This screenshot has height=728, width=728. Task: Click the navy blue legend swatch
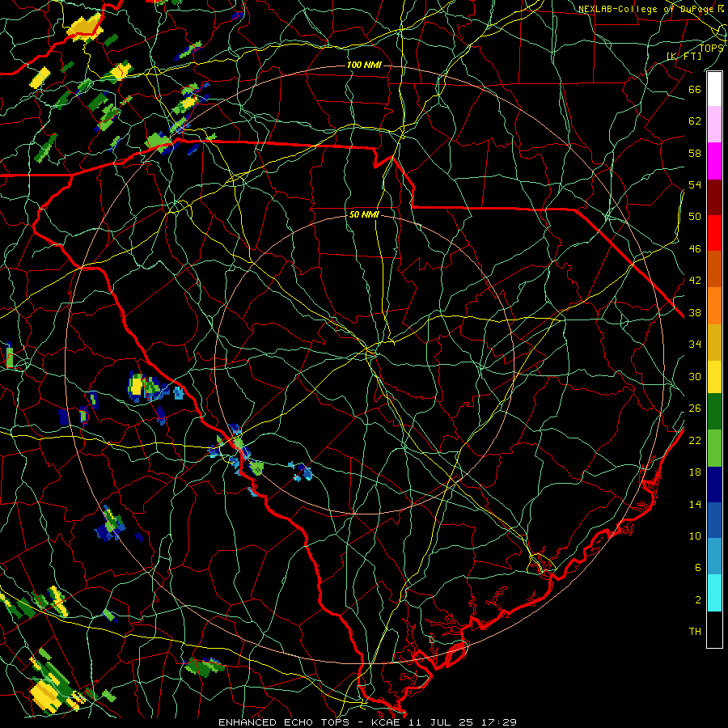tap(714, 485)
